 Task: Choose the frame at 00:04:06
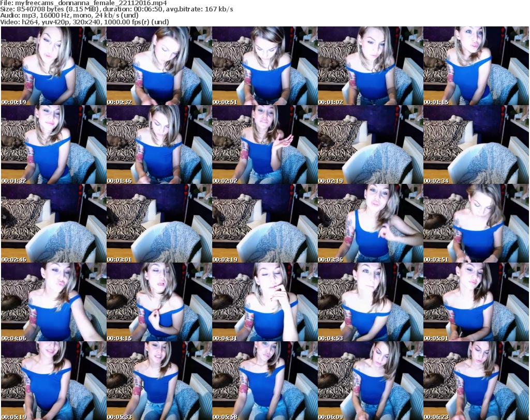coord(53,302)
